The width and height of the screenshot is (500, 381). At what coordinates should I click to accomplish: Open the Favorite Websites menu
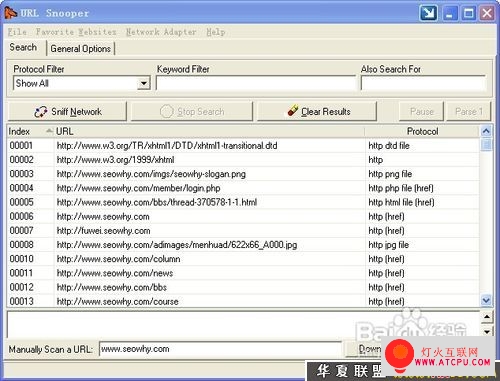coord(76,32)
